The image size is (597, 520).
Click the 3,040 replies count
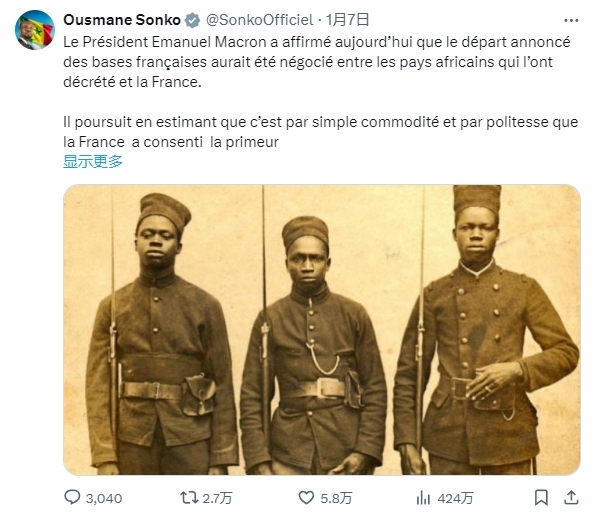click(104, 498)
